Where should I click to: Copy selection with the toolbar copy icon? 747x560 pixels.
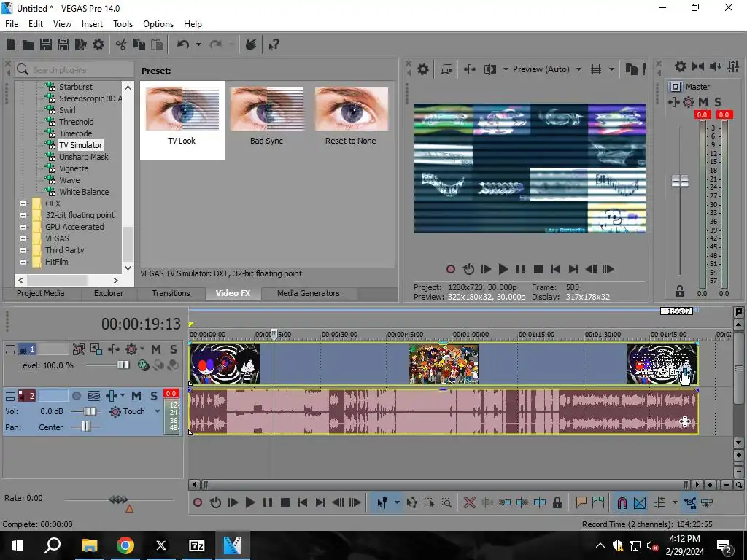pos(139,44)
